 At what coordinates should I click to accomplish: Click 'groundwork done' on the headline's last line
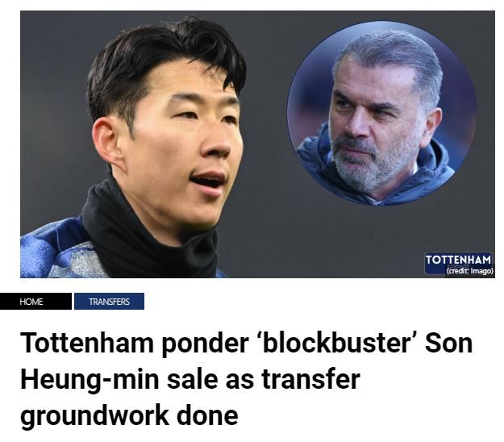(129, 415)
